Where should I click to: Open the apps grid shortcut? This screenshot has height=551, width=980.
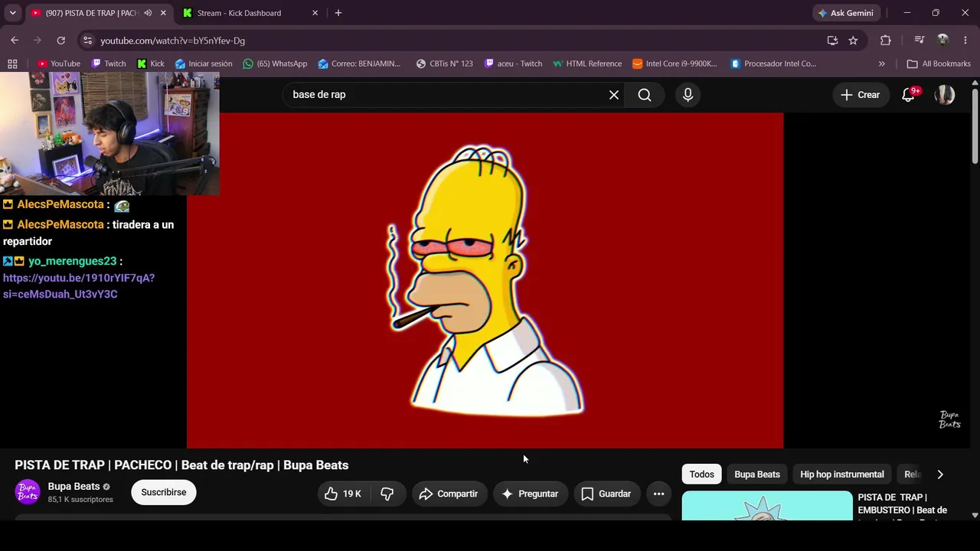point(12,64)
